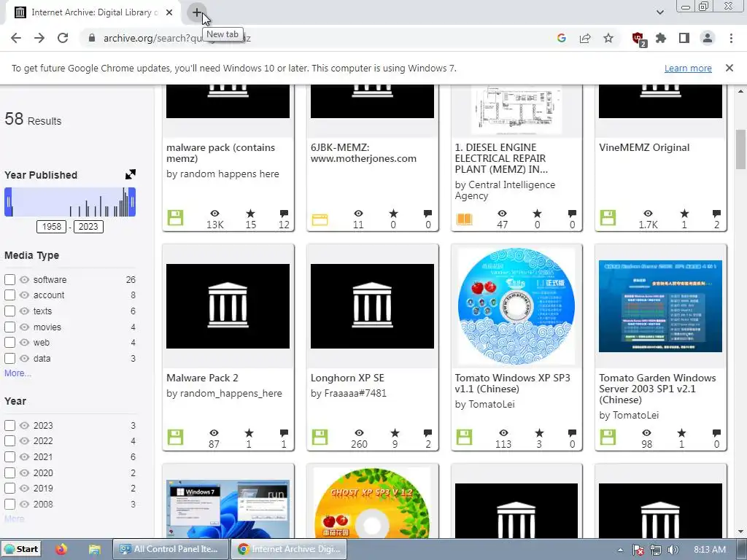The width and height of the screenshot is (747, 560).
Task: Click the padlock site info icon
Action: (92, 38)
